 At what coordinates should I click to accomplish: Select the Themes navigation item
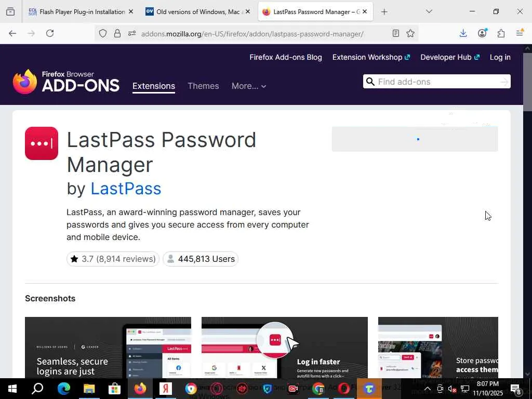tap(203, 86)
